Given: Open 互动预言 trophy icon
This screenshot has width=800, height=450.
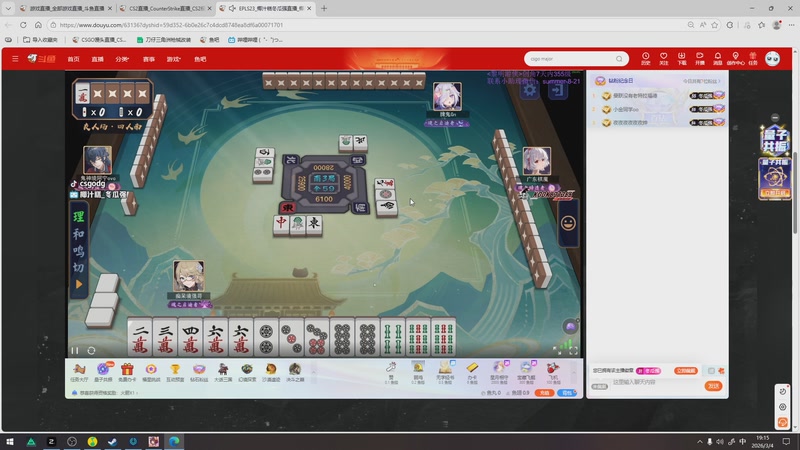Looking at the screenshot, I should (x=175, y=372).
